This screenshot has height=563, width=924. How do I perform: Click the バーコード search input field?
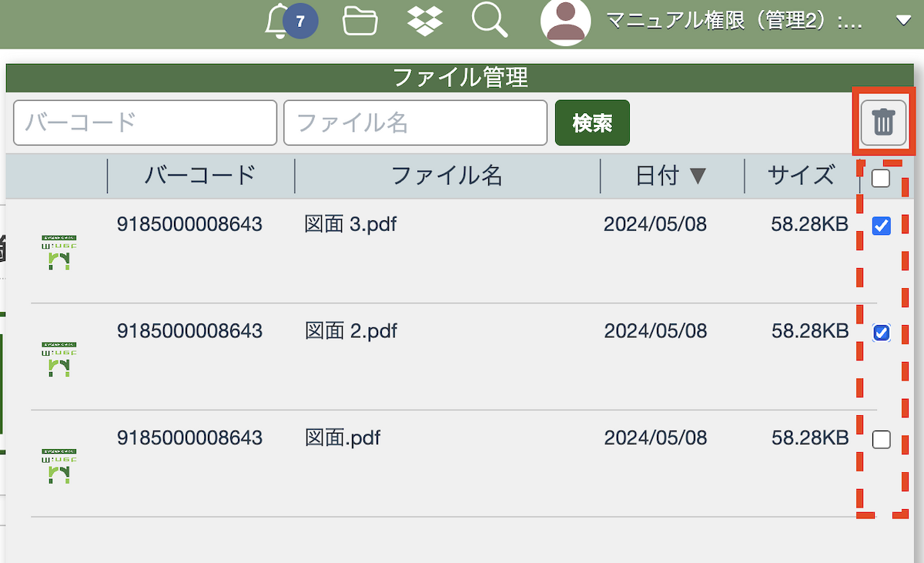click(x=145, y=122)
